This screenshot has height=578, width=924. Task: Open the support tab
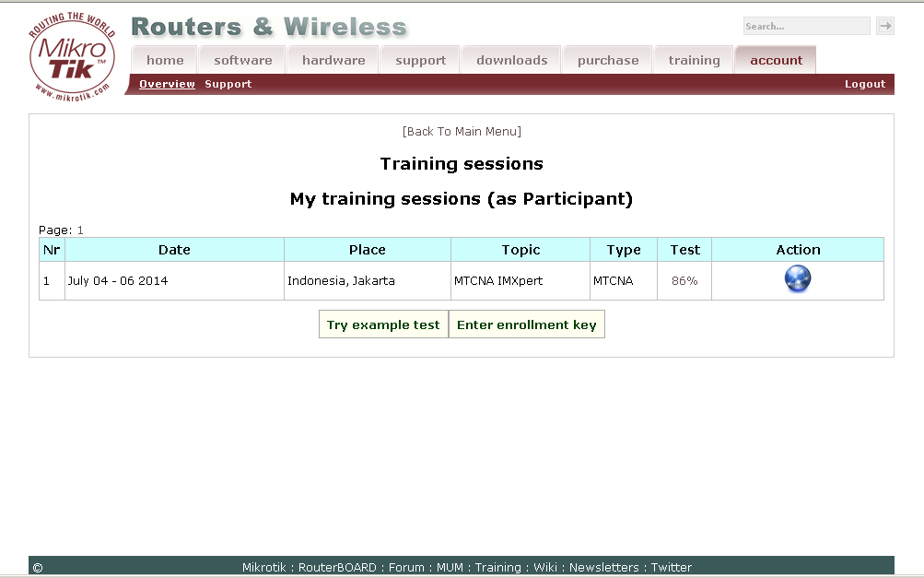420,60
